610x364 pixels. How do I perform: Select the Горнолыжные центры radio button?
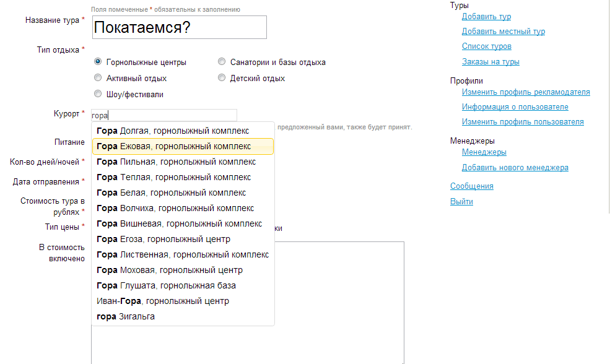(x=98, y=62)
